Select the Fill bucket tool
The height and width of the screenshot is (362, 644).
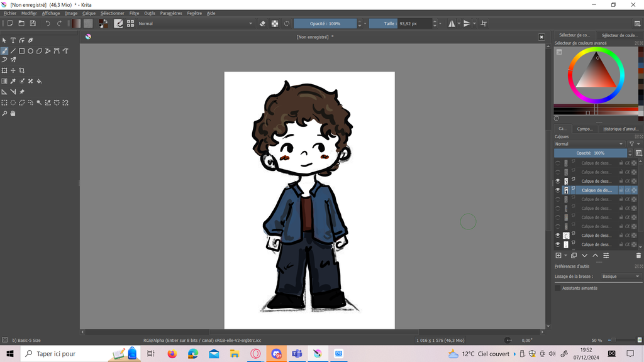click(x=39, y=81)
